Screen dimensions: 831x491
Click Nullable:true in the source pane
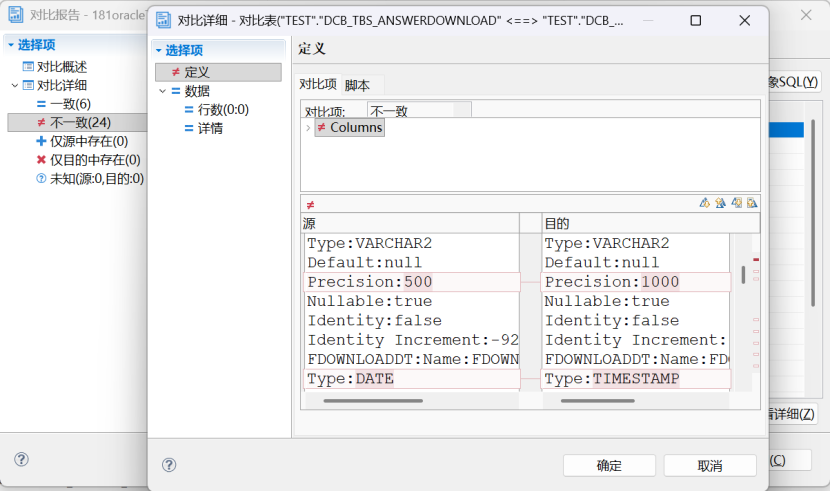tap(370, 301)
